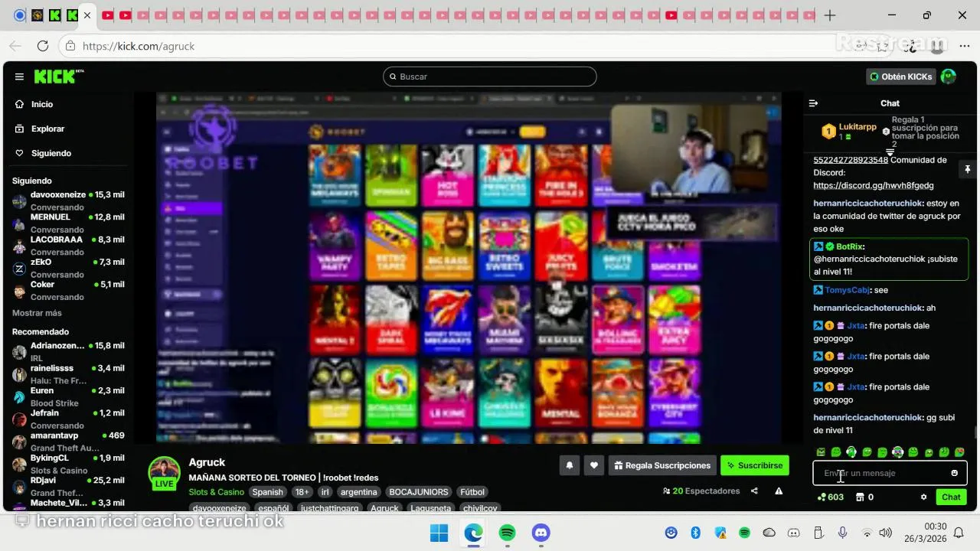Viewport: 980px width, 551px height.
Task: Click Microsoft Edge taskbar icon
Action: point(473,533)
